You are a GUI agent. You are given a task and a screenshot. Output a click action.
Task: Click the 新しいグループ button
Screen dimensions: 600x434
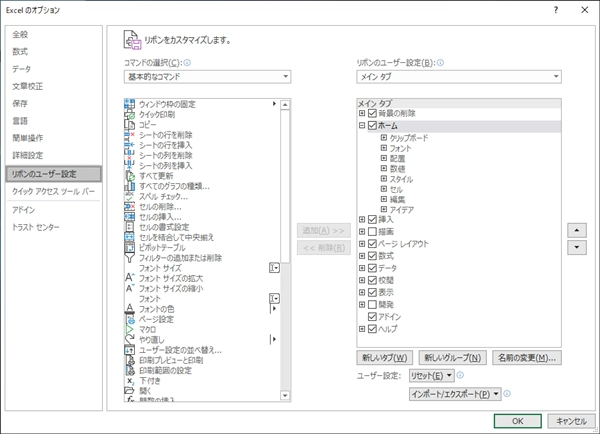453,358
